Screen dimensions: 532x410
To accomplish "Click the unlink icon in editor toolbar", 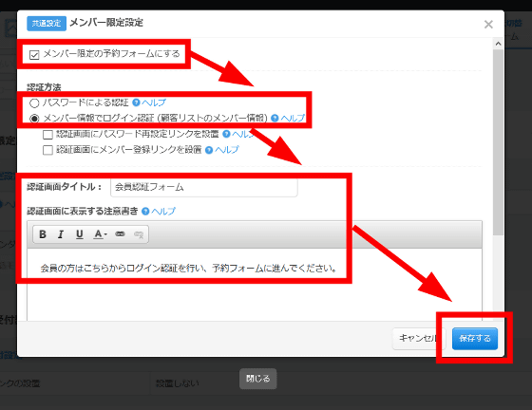I will pyautogui.click(x=139, y=234).
